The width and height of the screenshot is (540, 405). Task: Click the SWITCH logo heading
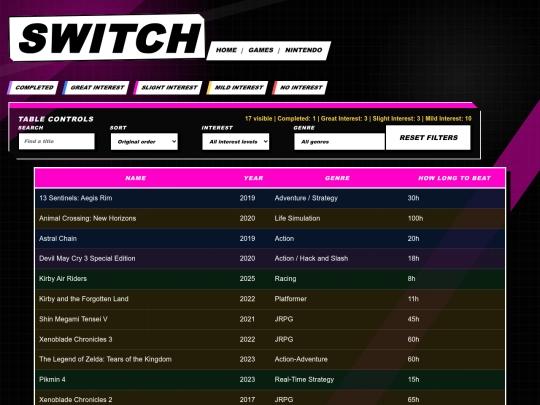[x=107, y=38]
